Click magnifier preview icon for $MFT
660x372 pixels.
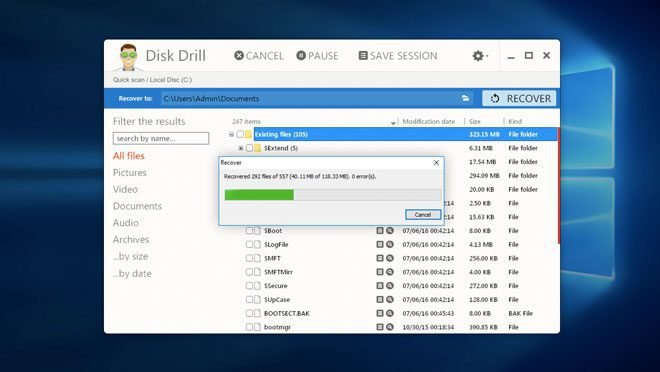coord(390,258)
